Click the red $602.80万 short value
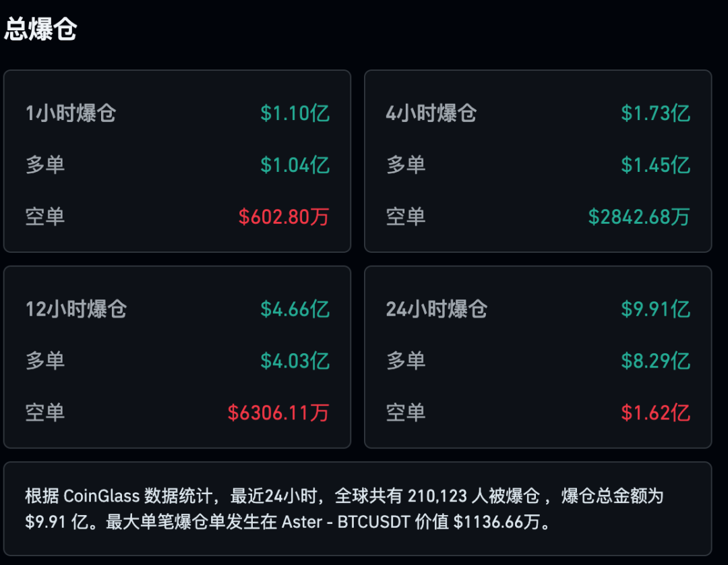 tap(284, 217)
